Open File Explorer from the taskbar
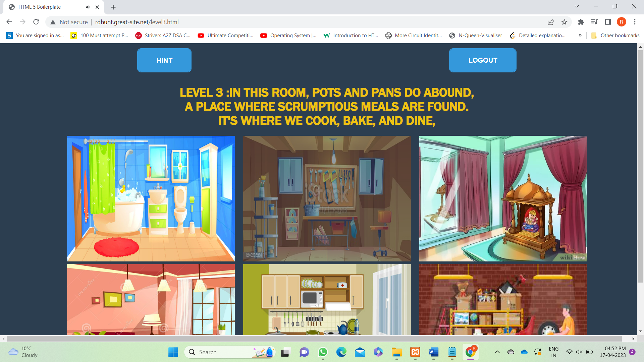This screenshot has height=362, width=644. [x=396, y=352]
